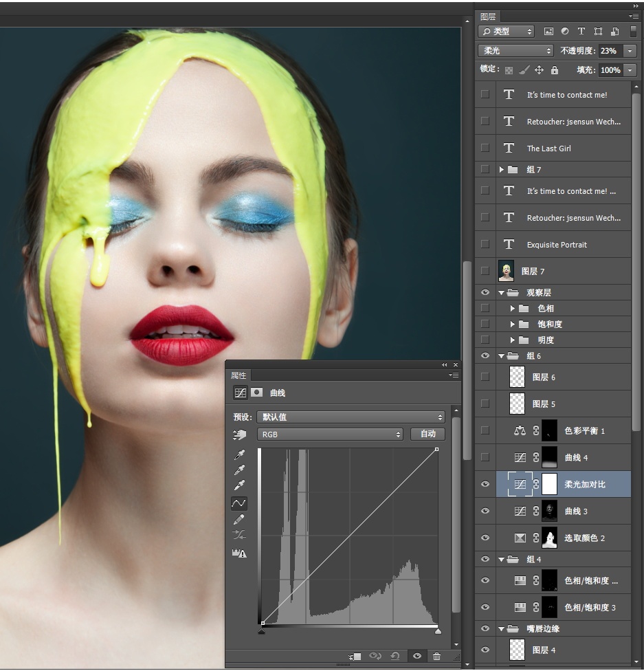Open the Layers panel flyout menu
The height and width of the screenshot is (671, 644).
point(634,16)
